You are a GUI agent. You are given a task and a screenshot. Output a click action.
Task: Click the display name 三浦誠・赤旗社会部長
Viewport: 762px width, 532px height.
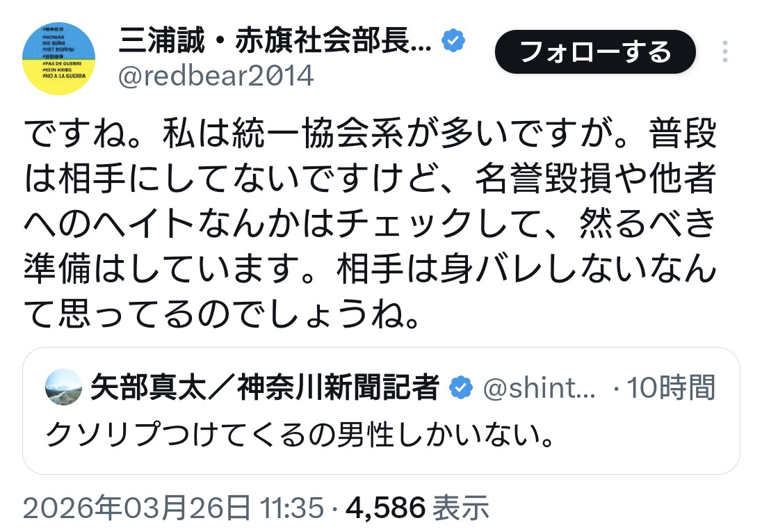pos(276,42)
